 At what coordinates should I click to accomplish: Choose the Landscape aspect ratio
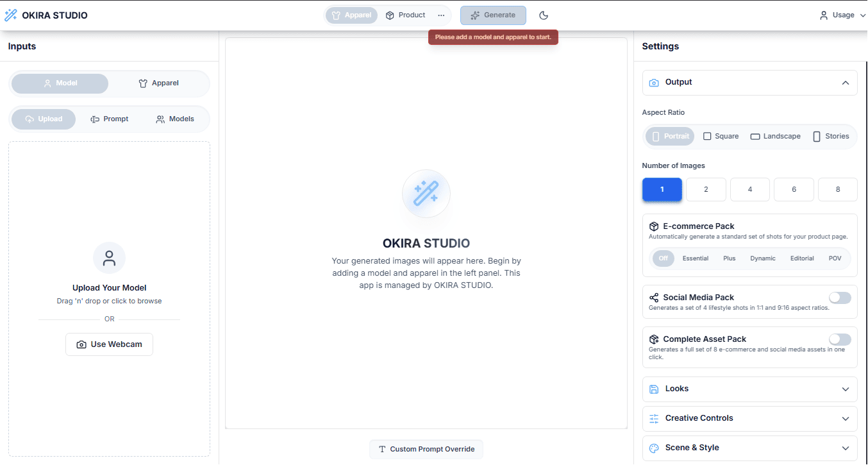click(x=776, y=137)
